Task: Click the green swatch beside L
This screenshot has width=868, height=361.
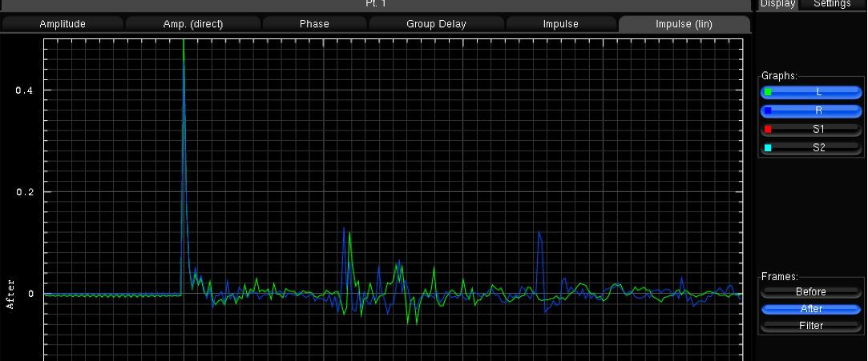Action: (768, 93)
